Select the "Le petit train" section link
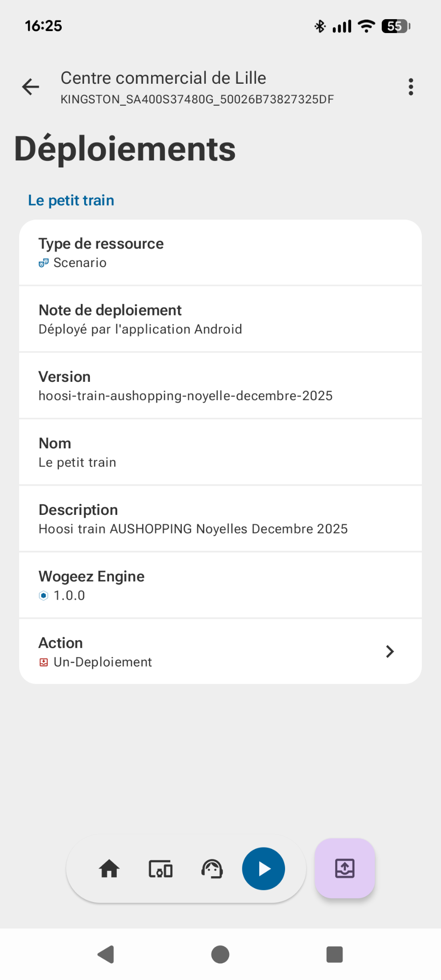This screenshot has height=980, width=441. click(71, 200)
